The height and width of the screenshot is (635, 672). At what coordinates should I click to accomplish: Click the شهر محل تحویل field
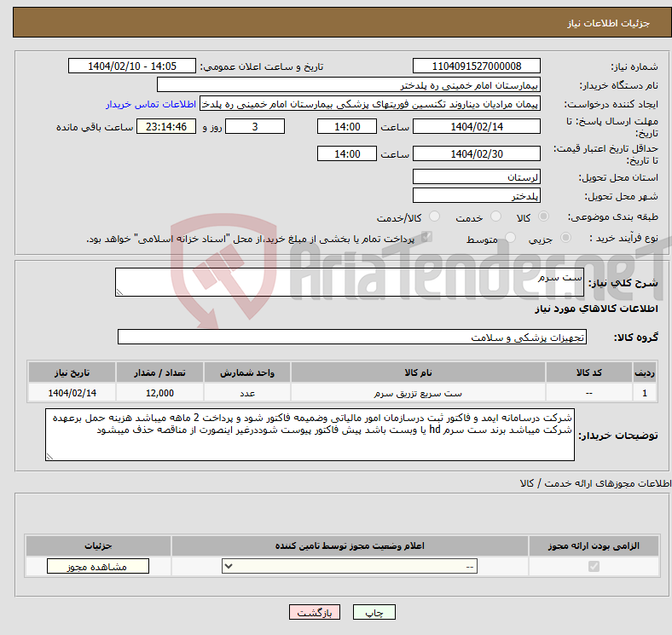point(476,195)
